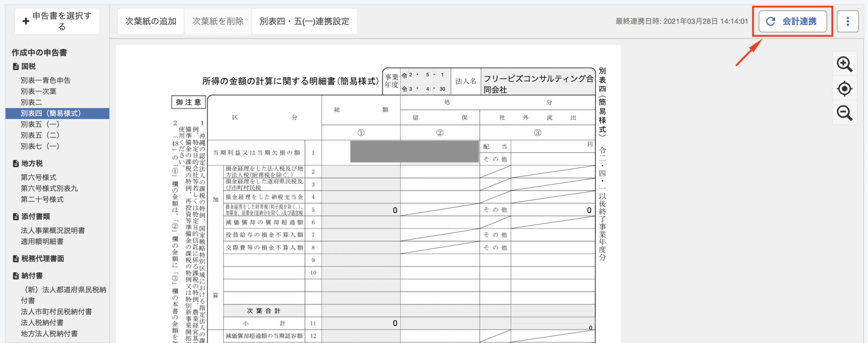Click 次葉紙の追加 button
Screen dimensions: 868x343
[151, 21]
